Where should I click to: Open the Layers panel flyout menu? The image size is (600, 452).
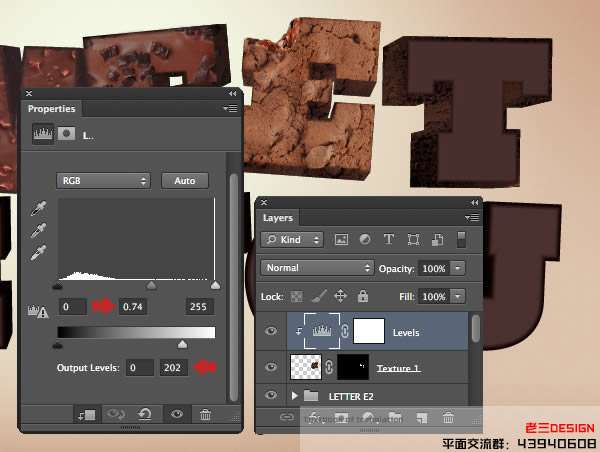click(472, 218)
